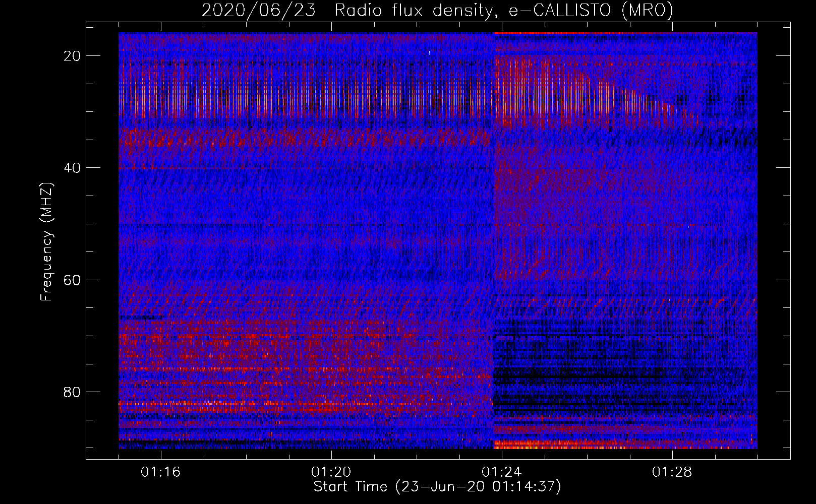816x504 pixels.
Task: Click the '20' frequency tick label
Action: coord(73,56)
